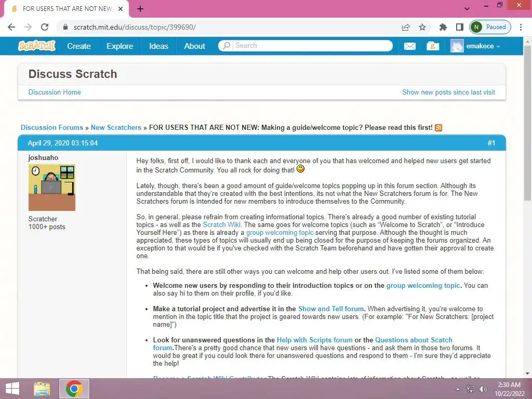This screenshot has height=399, width=532.
Task: Click the taskbar clock and date
Action: point(509,389)
